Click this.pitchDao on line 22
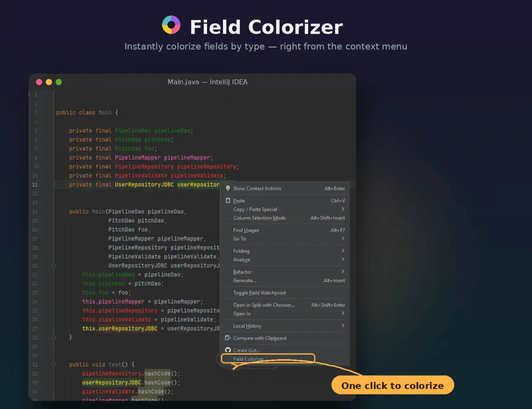 click(103, 284)
